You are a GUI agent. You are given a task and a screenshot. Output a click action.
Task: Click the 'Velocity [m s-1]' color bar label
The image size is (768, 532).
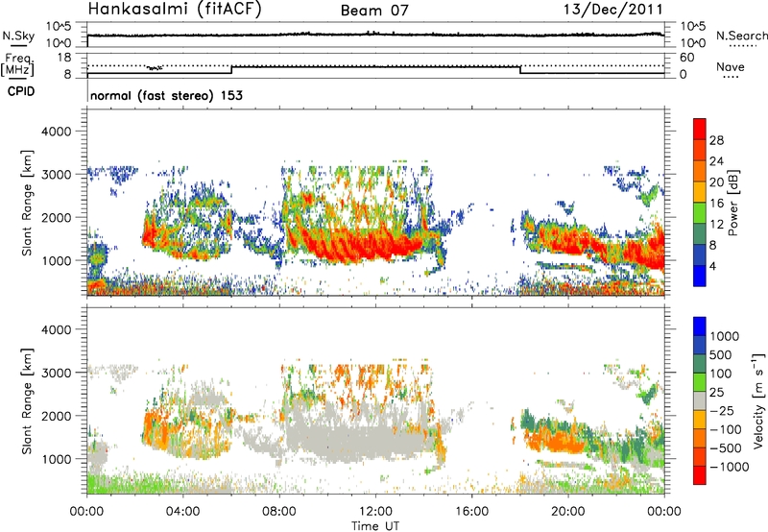pos(758,400)
